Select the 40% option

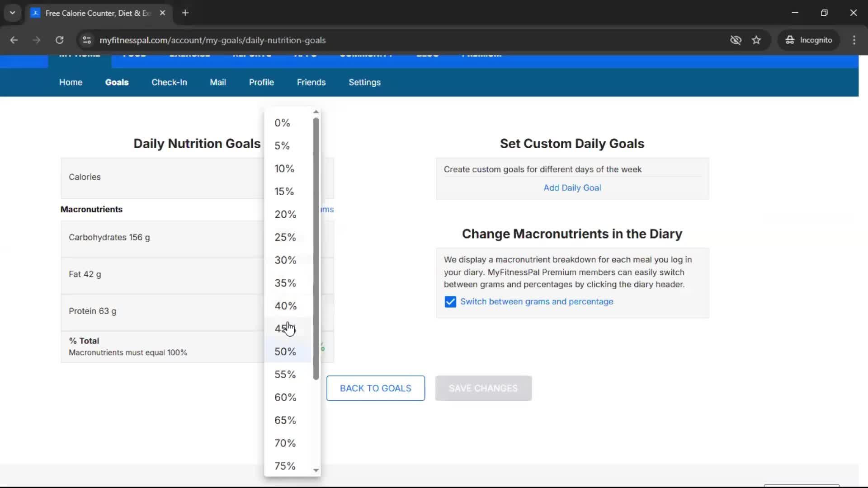pyautogui.click(x=288, y=306)
